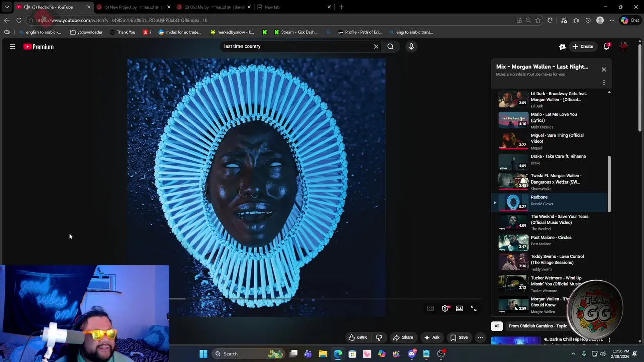
Task: Click the Ask button below video
Action: pyautogui.click(x=432, y=337)
